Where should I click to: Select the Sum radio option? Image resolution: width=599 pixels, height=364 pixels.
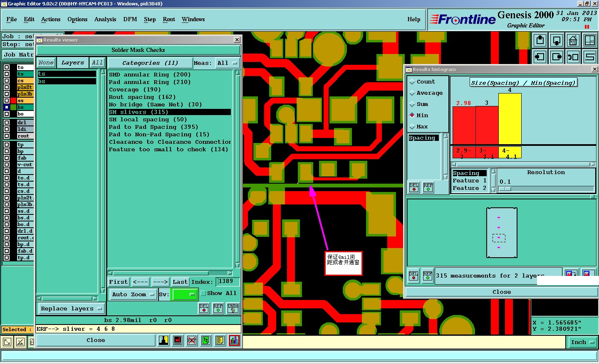(412, 104)
